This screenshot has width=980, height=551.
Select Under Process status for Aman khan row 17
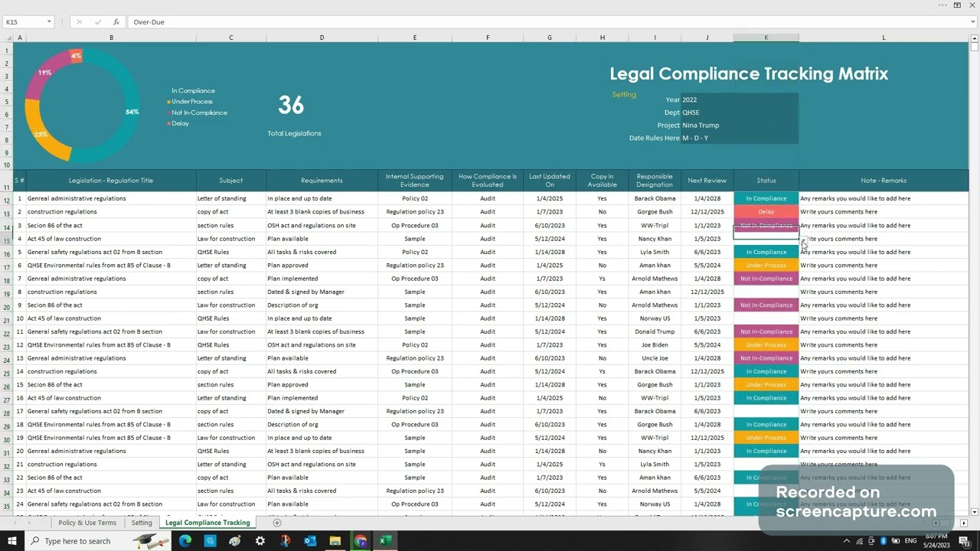[766, 266]
